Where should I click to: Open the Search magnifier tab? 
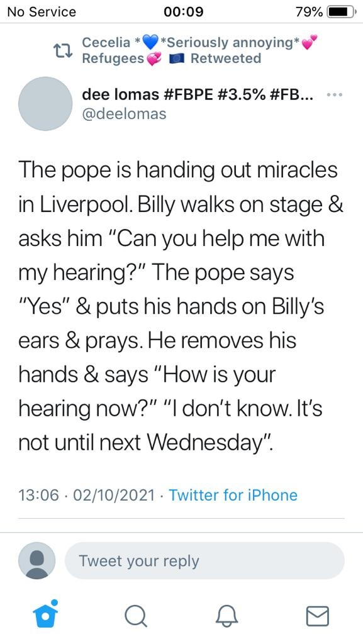coord(135,616)
